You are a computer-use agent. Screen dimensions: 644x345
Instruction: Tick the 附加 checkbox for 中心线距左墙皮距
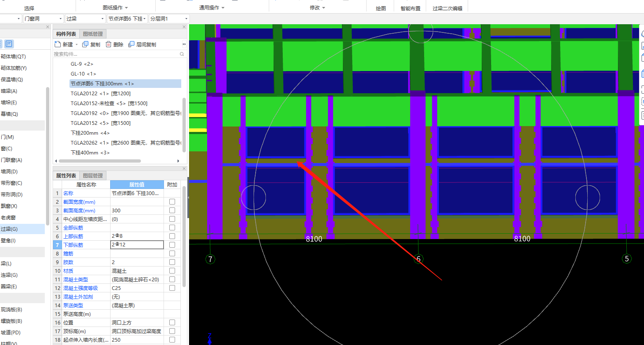(172, 219)
